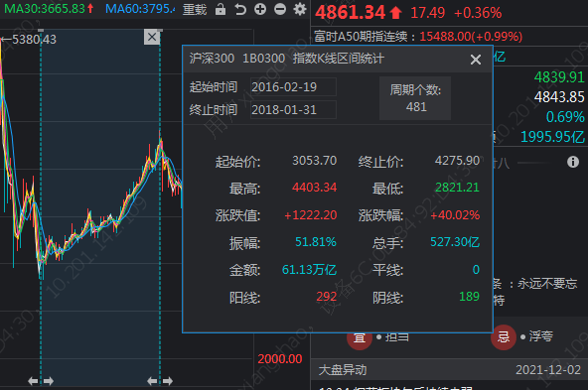Click the 重载 button
This screenshot has width=588, height=390.
[195, 9]
